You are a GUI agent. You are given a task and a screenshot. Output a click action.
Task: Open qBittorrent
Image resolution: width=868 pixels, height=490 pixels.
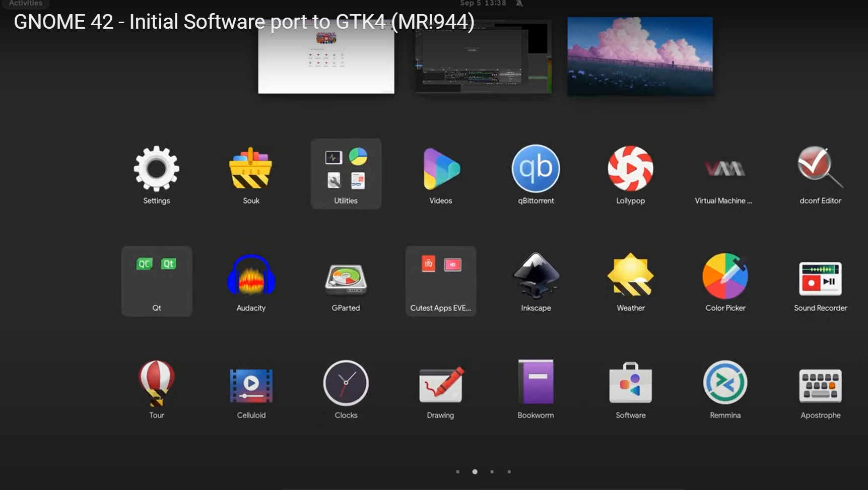tap(536, 174)
